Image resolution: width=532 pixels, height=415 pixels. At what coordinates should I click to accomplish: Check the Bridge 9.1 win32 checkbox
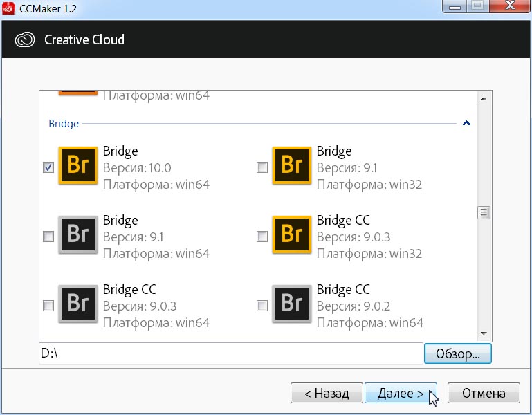262,167
